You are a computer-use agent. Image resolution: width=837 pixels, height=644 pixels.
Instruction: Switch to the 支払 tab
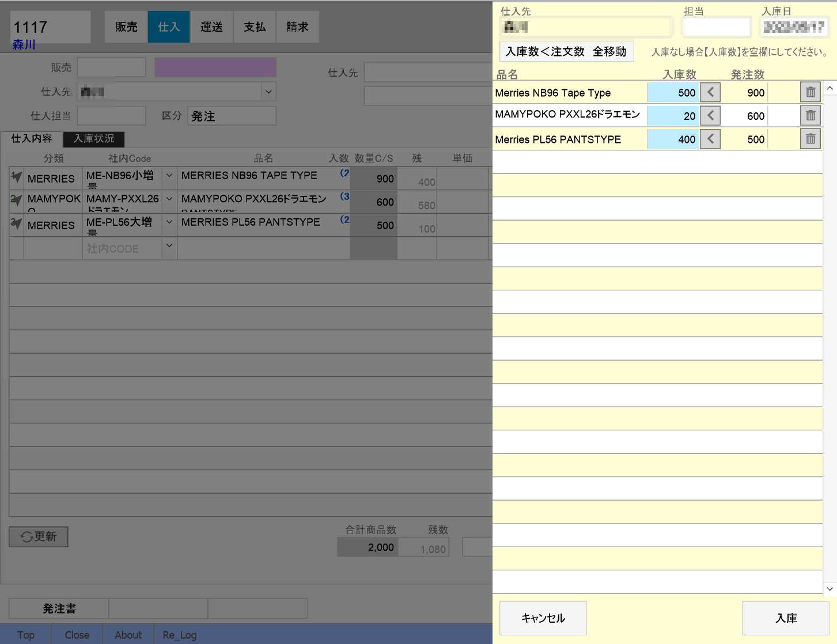point(255,27)
